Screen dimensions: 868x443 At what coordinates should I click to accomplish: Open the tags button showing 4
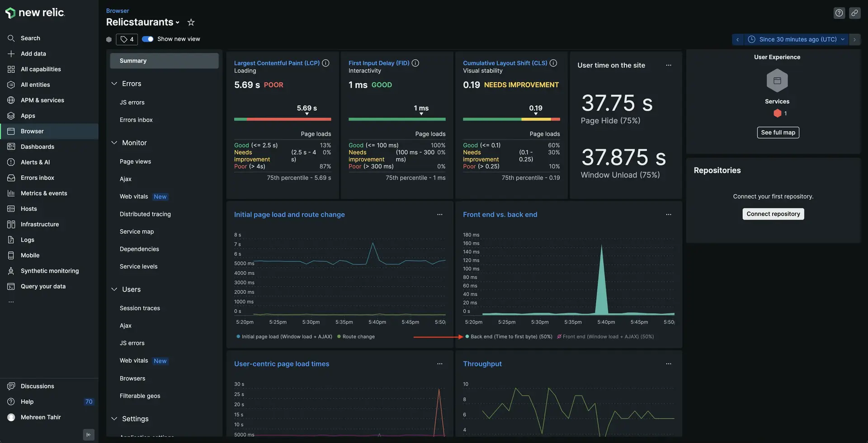click(x=127, y=39)
